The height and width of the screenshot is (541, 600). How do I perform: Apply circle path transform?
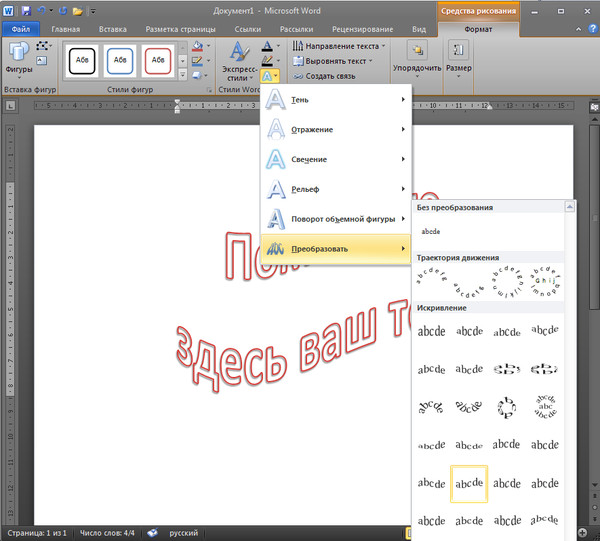click(507, 282)
